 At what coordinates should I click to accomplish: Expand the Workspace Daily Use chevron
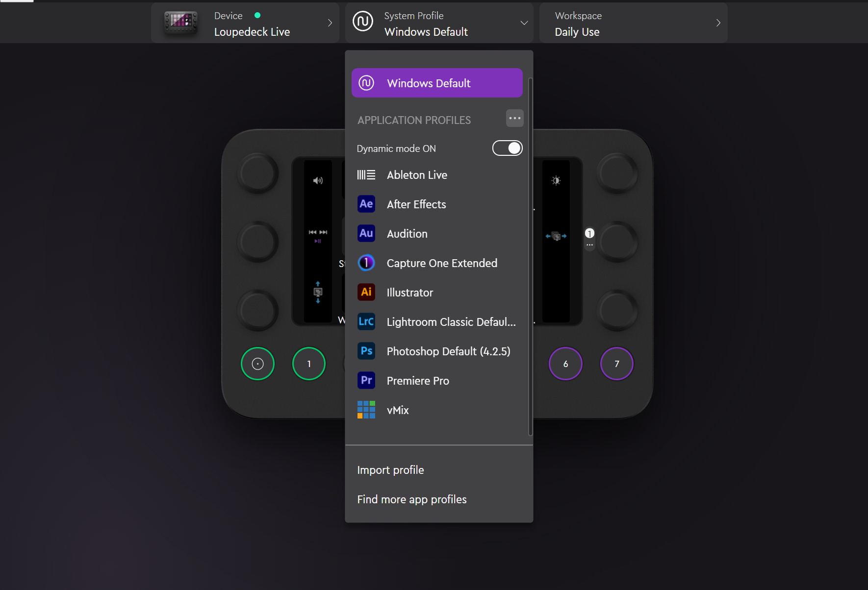(x=718, y=23)
